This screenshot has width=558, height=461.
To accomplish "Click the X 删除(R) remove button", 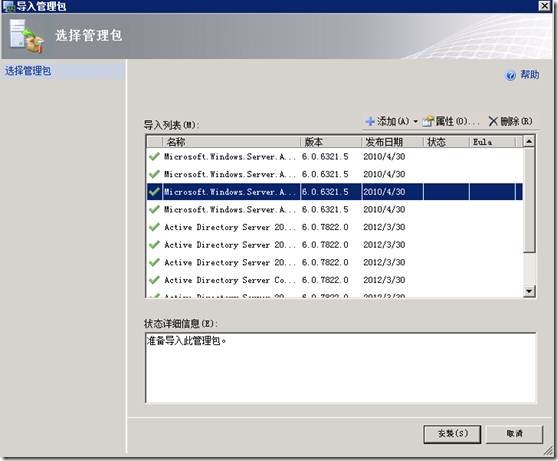I will (510, 121).
